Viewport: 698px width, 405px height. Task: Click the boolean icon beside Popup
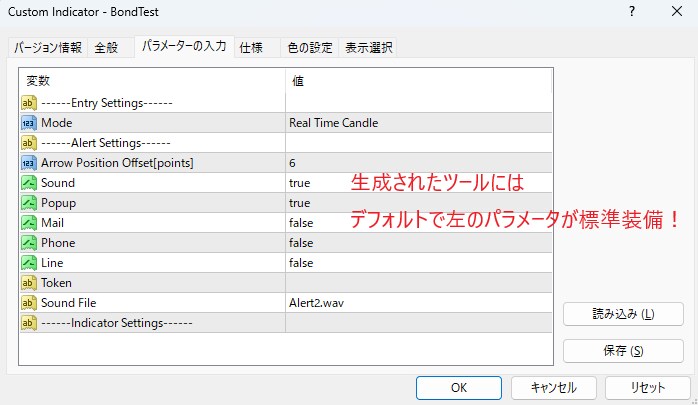click(x=28, y=203)
